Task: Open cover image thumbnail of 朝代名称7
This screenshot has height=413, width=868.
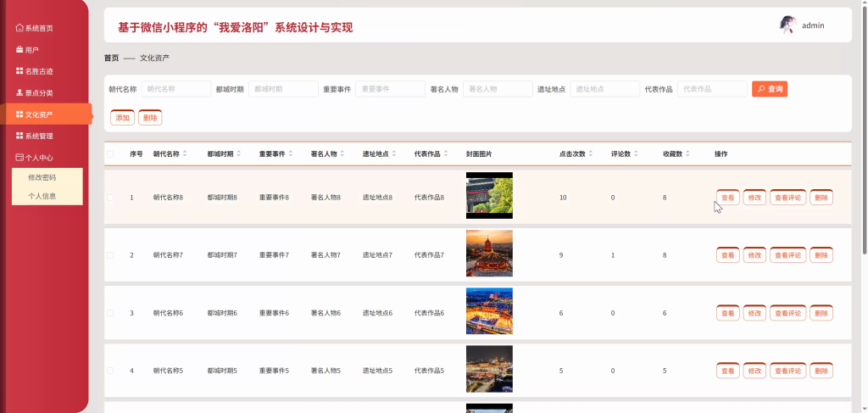Action: (x=489, y=253)
